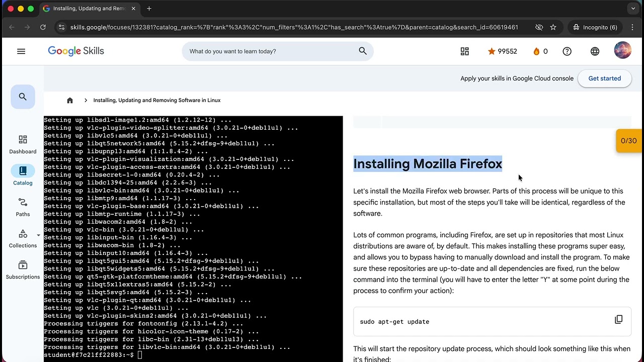Open the help question mark icon

(x=567, y=51)
